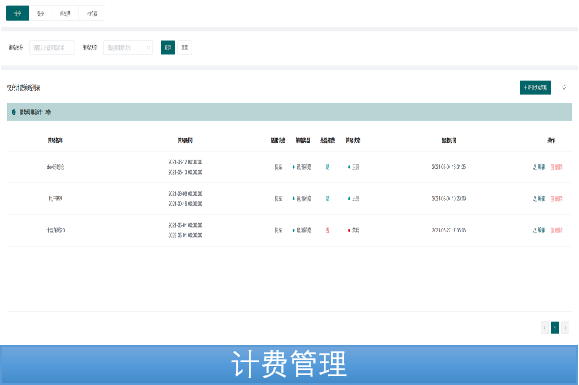The width and height of the screenshot is (579, 385).
Task: Click the white reset button next to query
Action: [185, 48]
